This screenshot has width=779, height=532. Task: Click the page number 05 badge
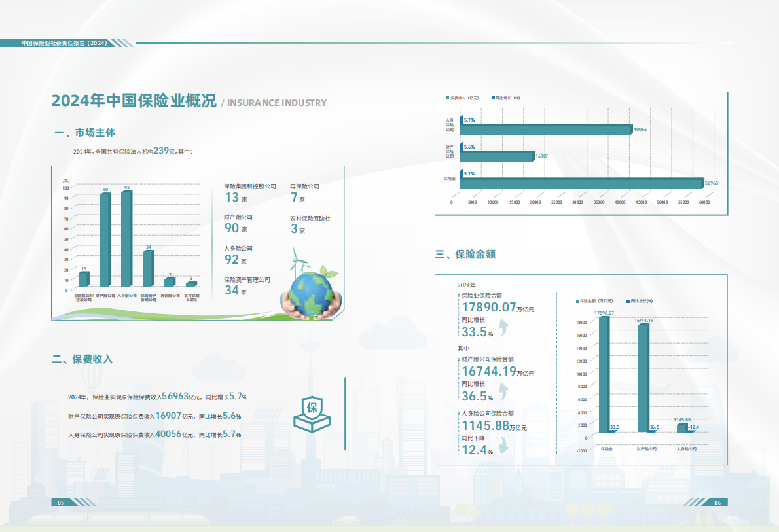tap(61, 503)
